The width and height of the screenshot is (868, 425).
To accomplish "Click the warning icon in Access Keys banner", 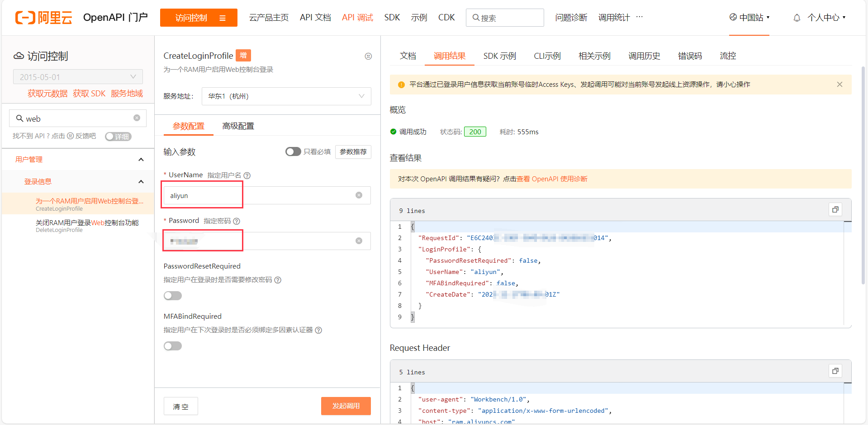I will pyautogui.click(x=401, y=85).
